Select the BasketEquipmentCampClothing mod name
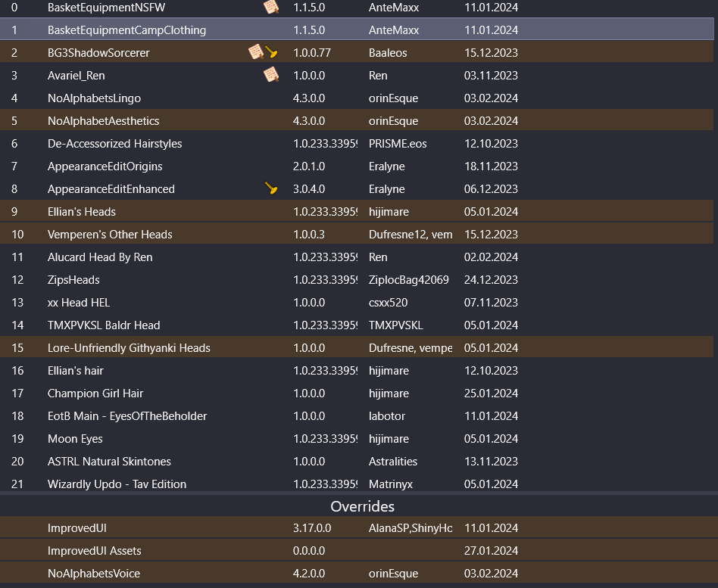718x588 pixels. [126, 30]
